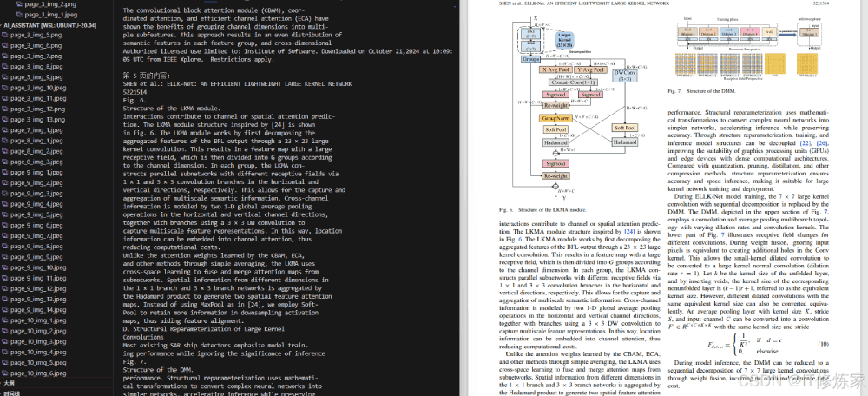Click the file icon next to page_3_img_9.jpeg
This screenshot has width=868, height=396.
5,77
